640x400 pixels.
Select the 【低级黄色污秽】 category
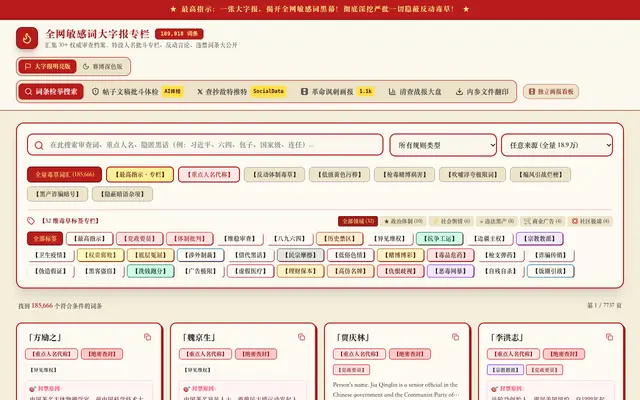click(x=339, y=175)
